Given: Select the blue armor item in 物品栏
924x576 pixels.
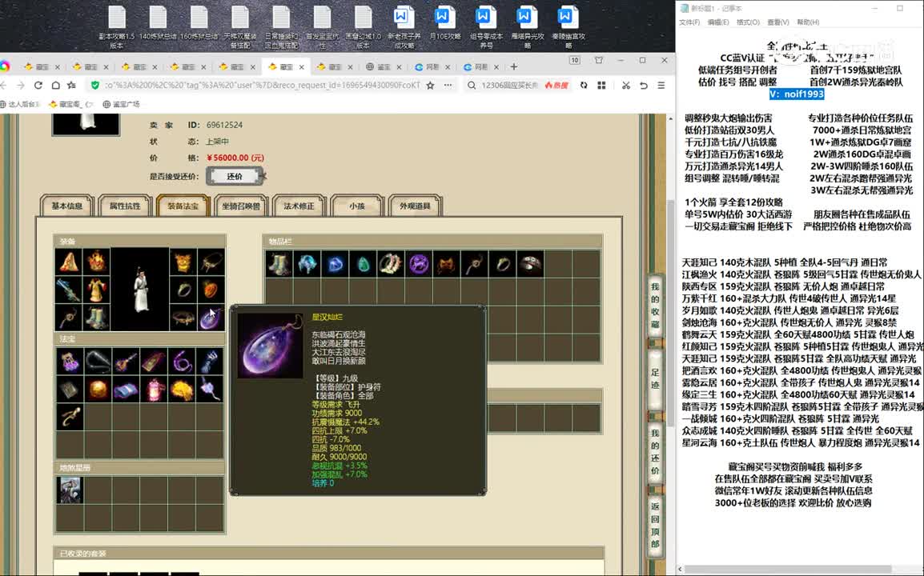Looking at the screenshot, I should click(x=307, y=264).
